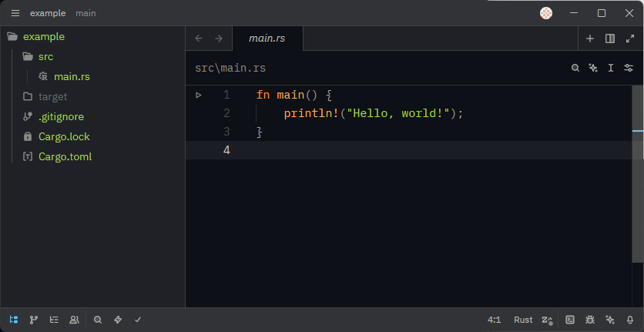Open project search from the status bar
The height and width of the screenshot is (332, 644).
(x=98, y=320)
